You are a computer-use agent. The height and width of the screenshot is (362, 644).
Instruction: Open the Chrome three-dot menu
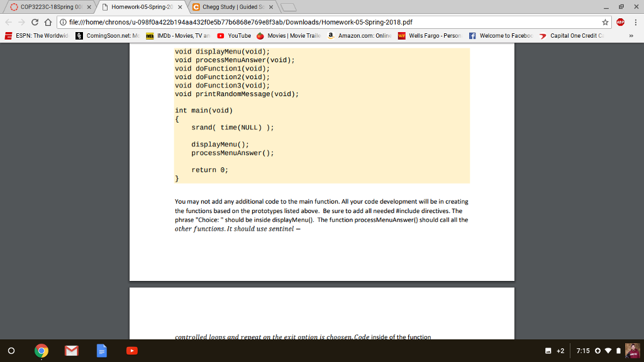pyautogui.click(x=636, y=21)
